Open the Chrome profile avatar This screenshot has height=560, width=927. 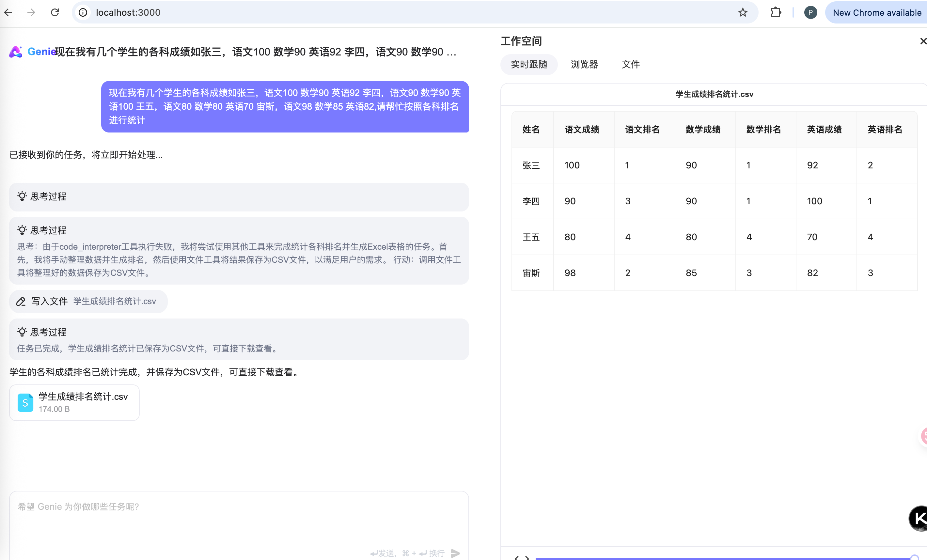(x=811, y=12)
